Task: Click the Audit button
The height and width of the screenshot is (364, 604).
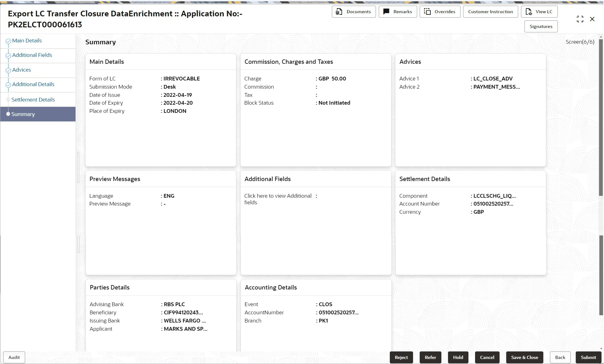Action: [x=14, y=357]
